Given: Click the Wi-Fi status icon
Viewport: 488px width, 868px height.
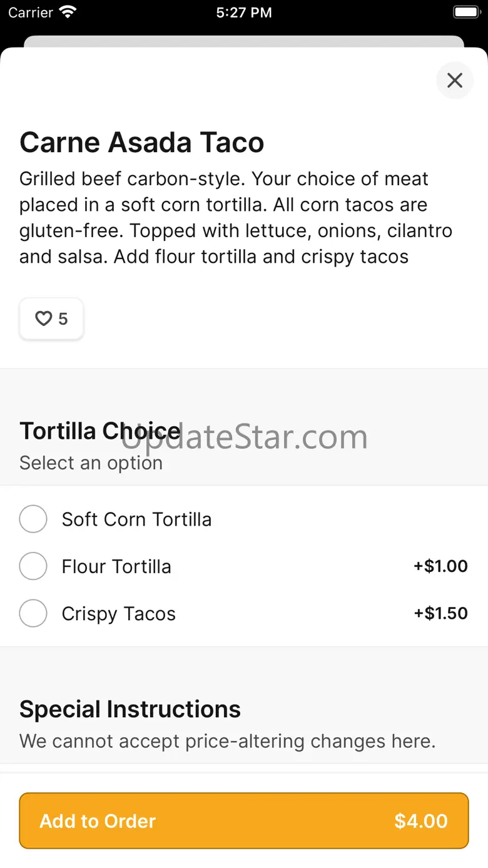Looking at the screenshot, I should pos(67,12).
